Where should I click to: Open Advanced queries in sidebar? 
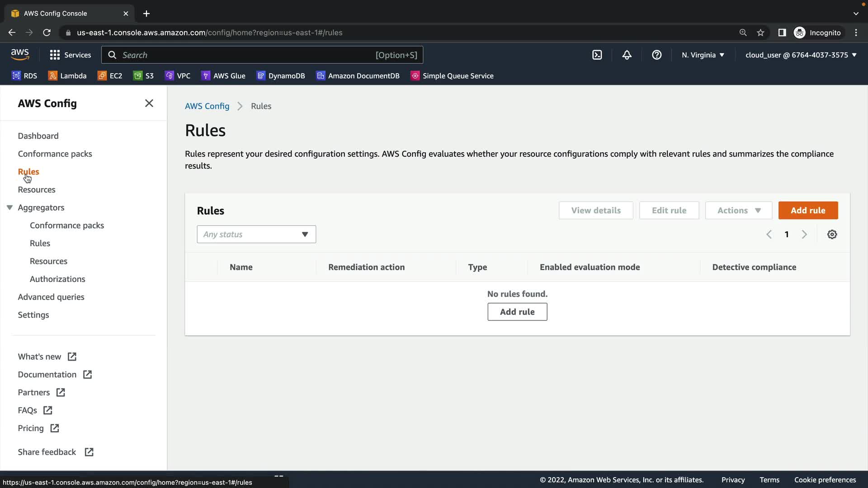[51, 297]
